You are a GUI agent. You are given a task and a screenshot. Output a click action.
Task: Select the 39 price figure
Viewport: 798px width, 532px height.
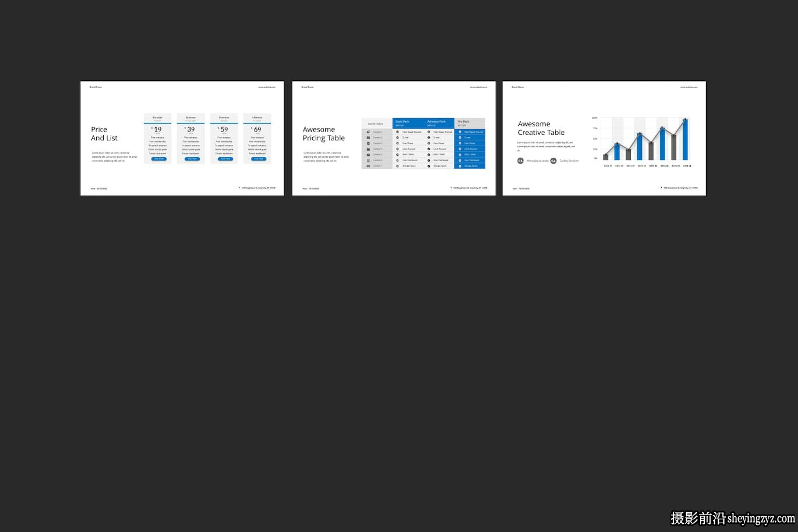[x=190, y=129]
